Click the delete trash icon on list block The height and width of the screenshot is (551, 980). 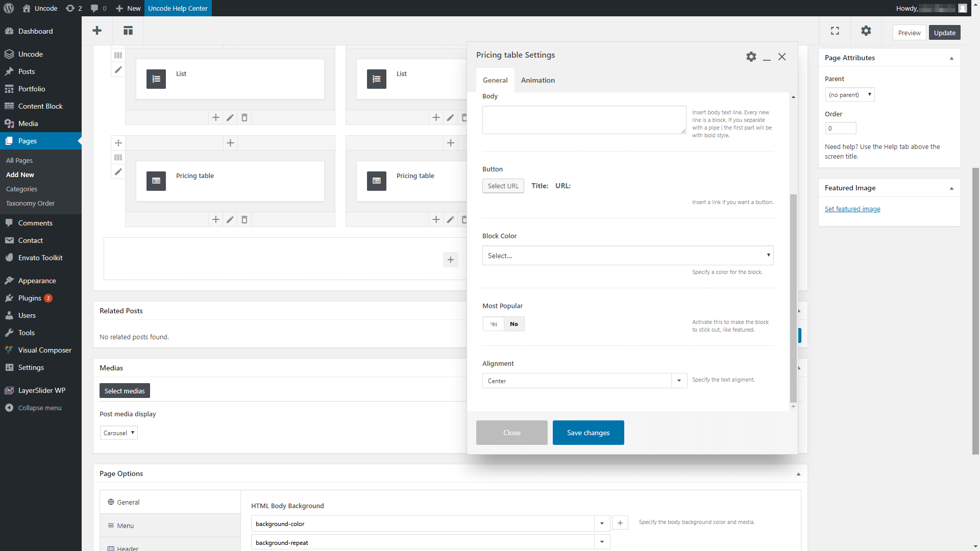tap(244, 117)
